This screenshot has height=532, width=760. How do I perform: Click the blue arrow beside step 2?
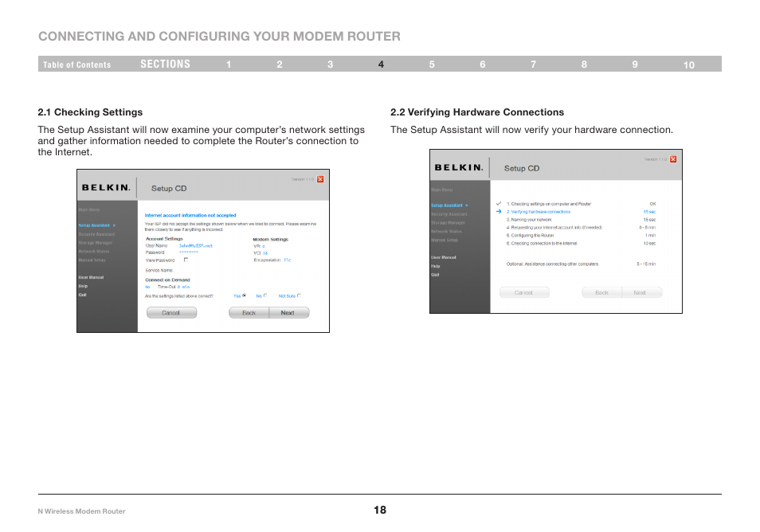[498, 211]
